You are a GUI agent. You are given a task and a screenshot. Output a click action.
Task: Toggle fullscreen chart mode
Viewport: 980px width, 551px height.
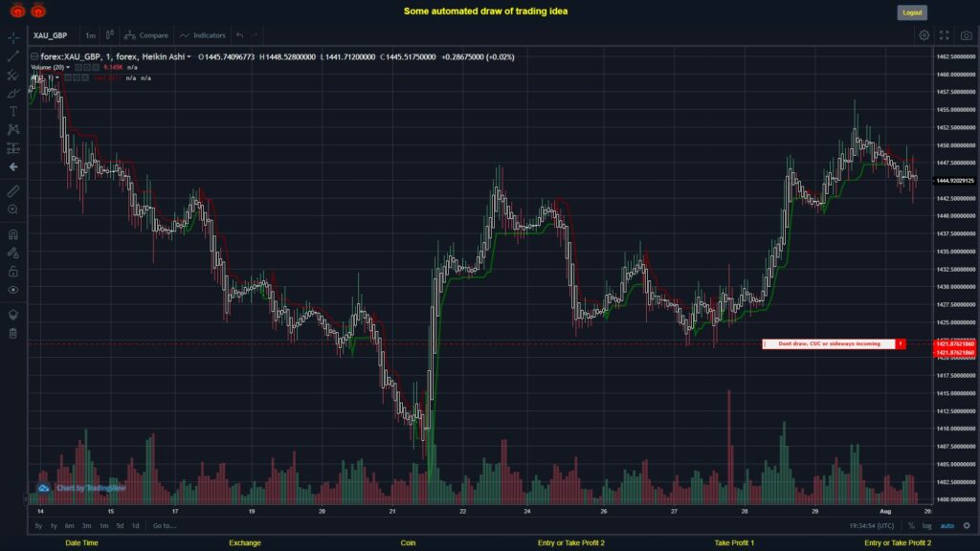pos(945,35)
